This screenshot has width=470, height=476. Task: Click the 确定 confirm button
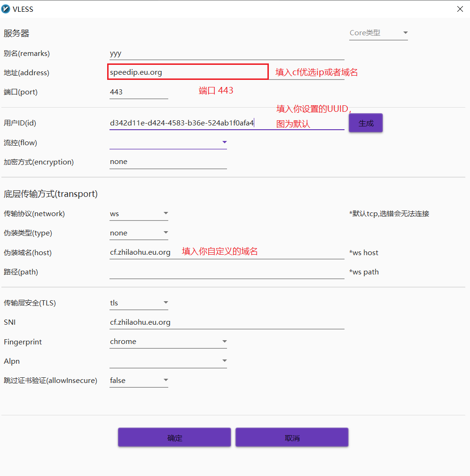click(174, 437)
